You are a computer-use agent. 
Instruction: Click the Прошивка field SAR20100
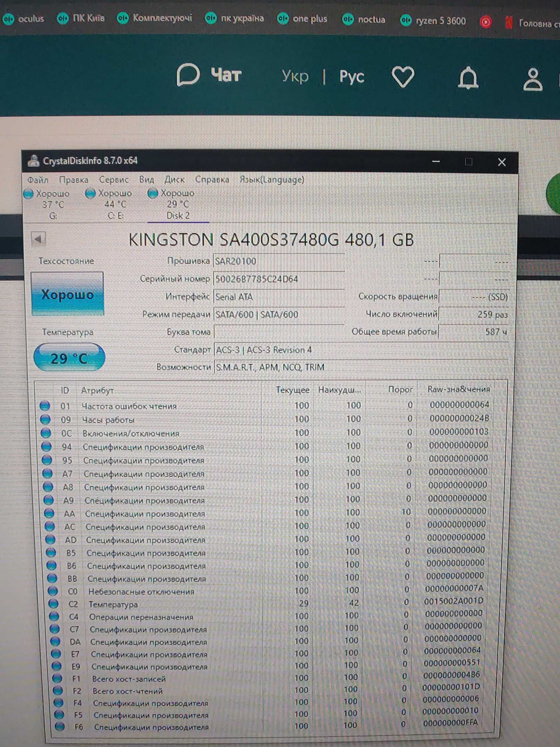click(279, 261)
